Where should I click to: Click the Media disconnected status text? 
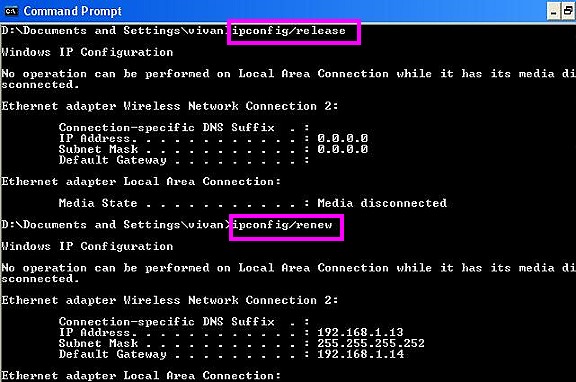point(382,203)
